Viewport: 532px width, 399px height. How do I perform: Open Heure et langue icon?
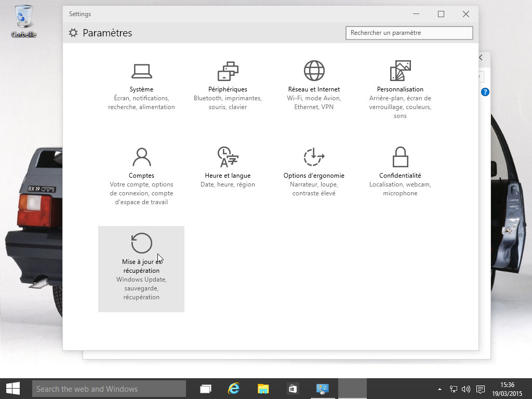228,157
